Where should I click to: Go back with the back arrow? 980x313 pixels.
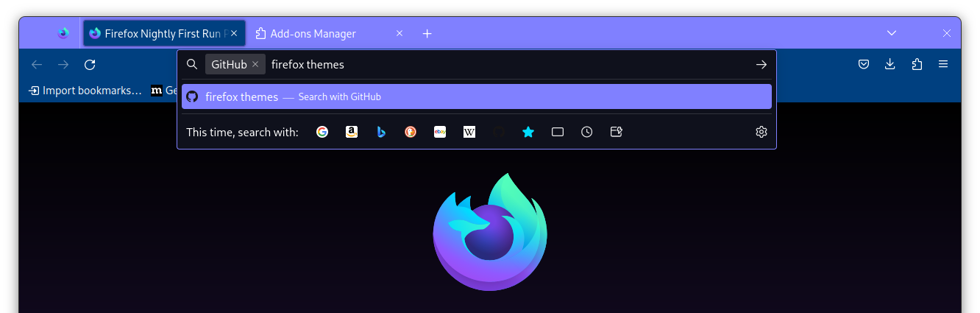(x=37, y=65)
